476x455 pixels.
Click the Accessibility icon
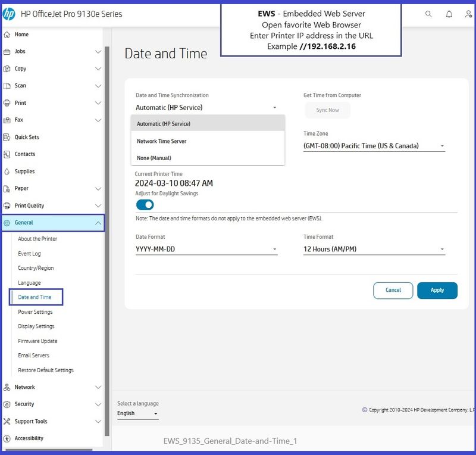(x=7, y=438)
